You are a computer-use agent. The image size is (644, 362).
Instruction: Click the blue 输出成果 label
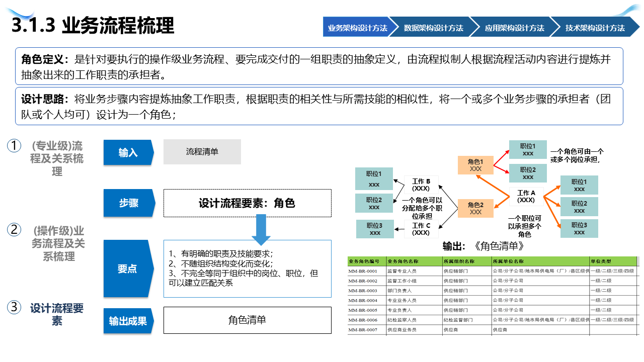pos(128,321)
